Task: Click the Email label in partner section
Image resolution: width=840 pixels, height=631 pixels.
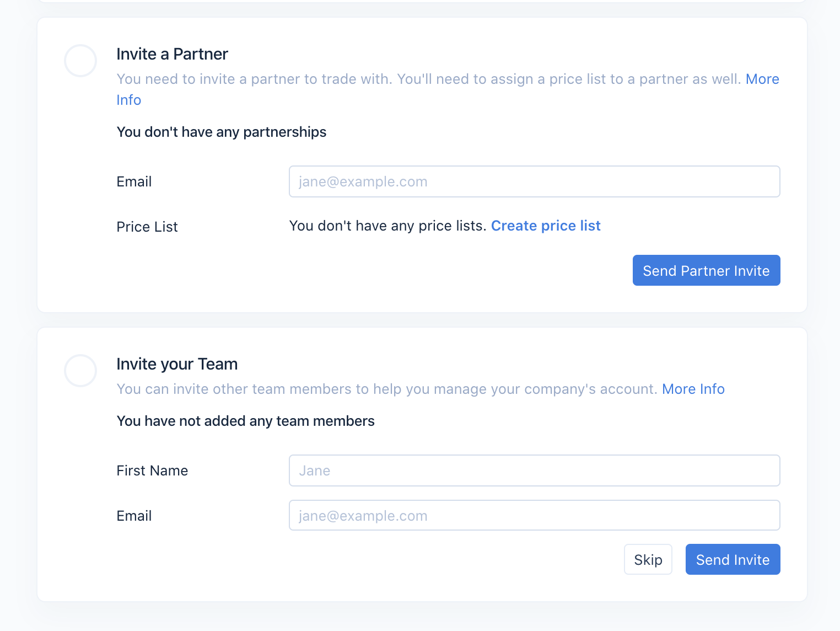Action: point(134,182)
